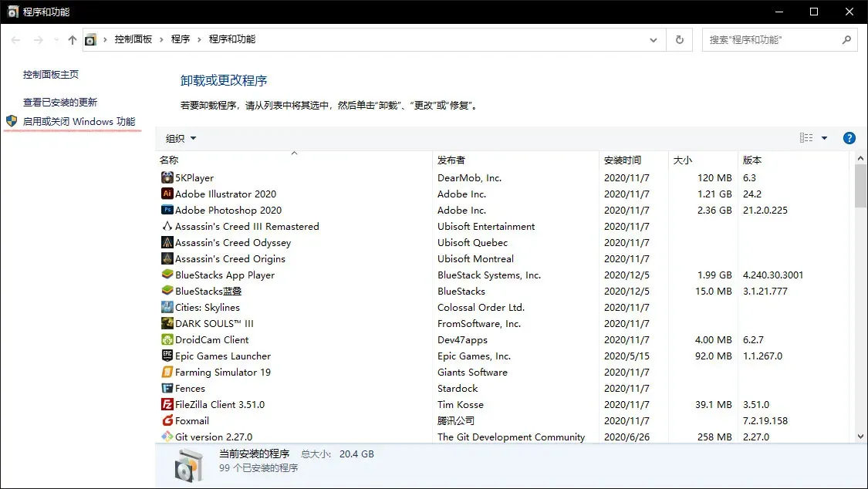The height and width of the screenshot is (489, 868).
Task: Click the version 7.2.19.158 cell
Action: click(765, 420)
